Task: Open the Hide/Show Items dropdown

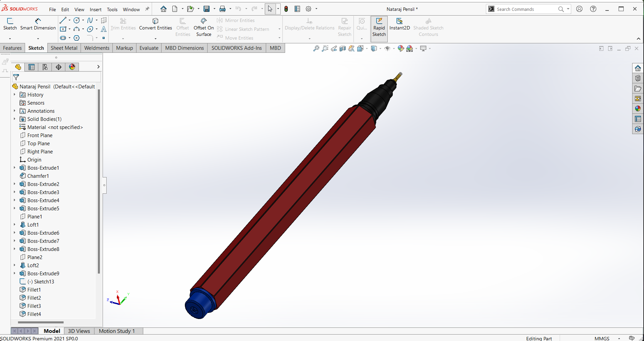Action: click(x=394, y=48)
